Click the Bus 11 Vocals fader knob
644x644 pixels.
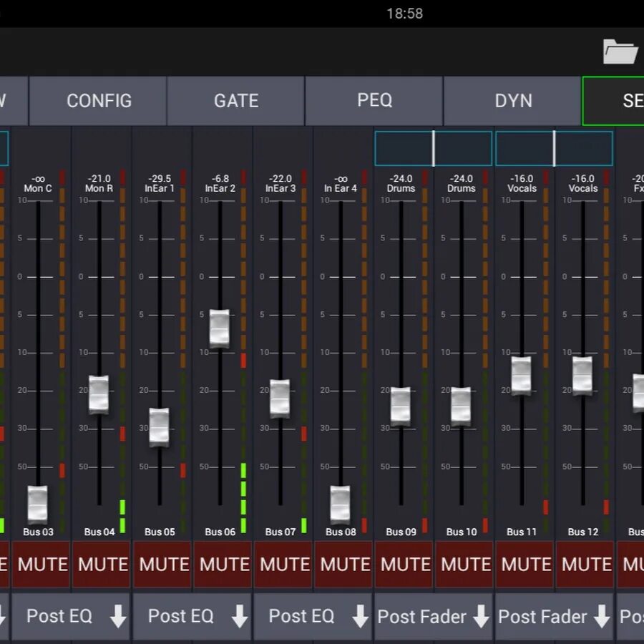pos(521,376)
